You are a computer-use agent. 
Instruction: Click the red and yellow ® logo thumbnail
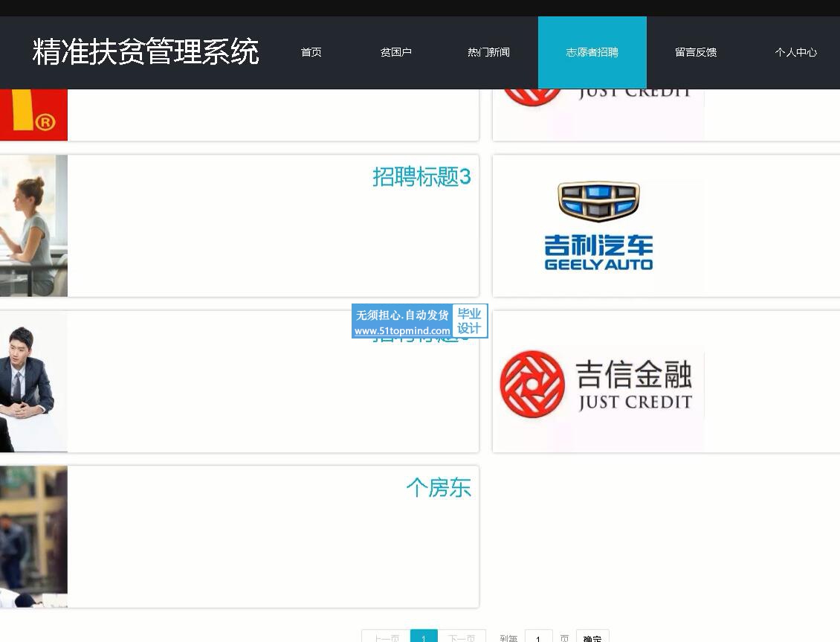[33, 115]
